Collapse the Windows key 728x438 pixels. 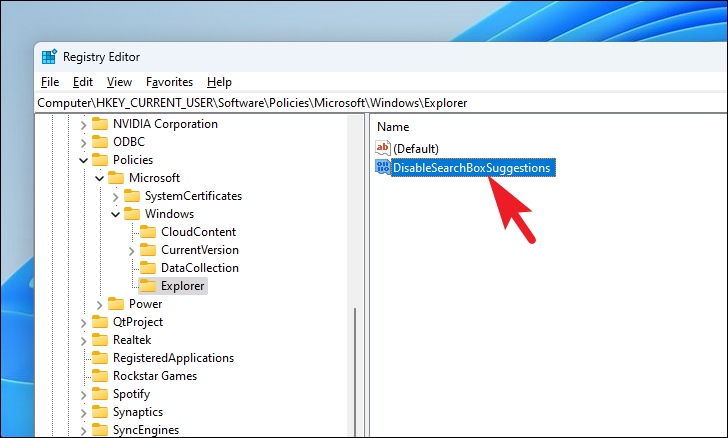[115, 215]
